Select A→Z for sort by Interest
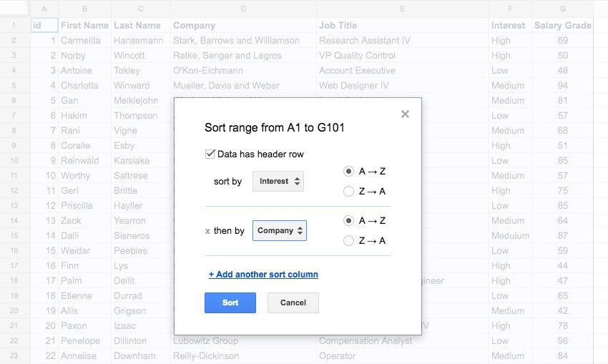 (x=348, y=171)
